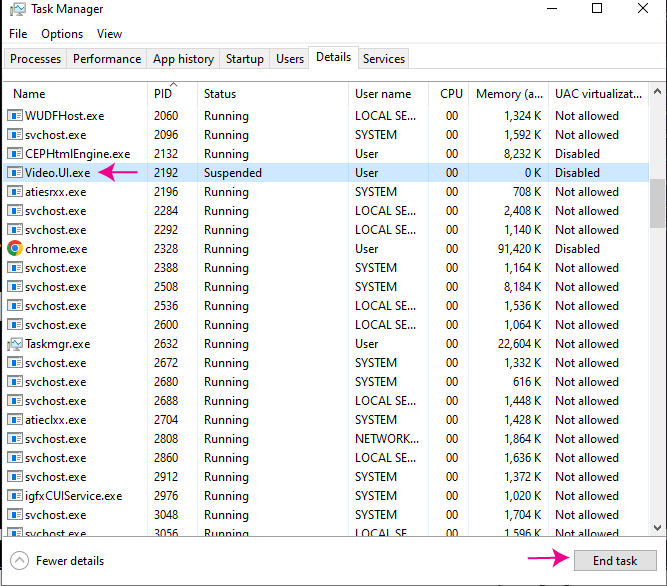
Task: Click icon of svchost.exe PID 2284
Action: pyautogui.click(x=15, y=211)
